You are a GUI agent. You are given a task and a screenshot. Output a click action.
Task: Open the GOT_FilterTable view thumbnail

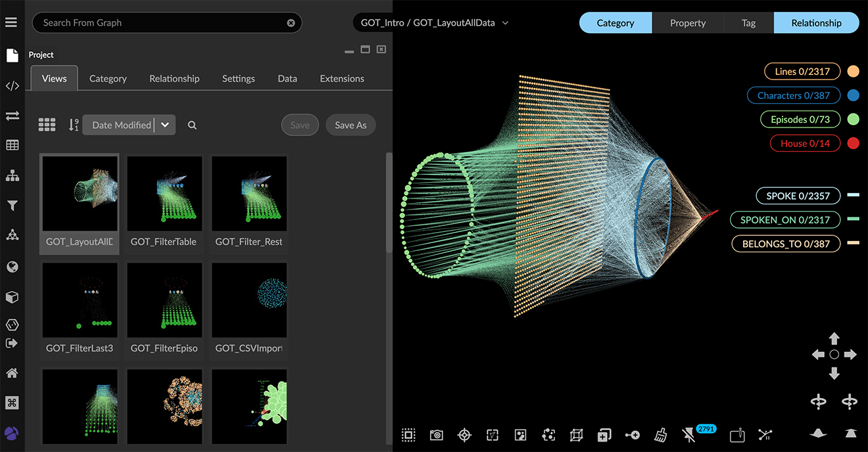click(x=164, y=193)
